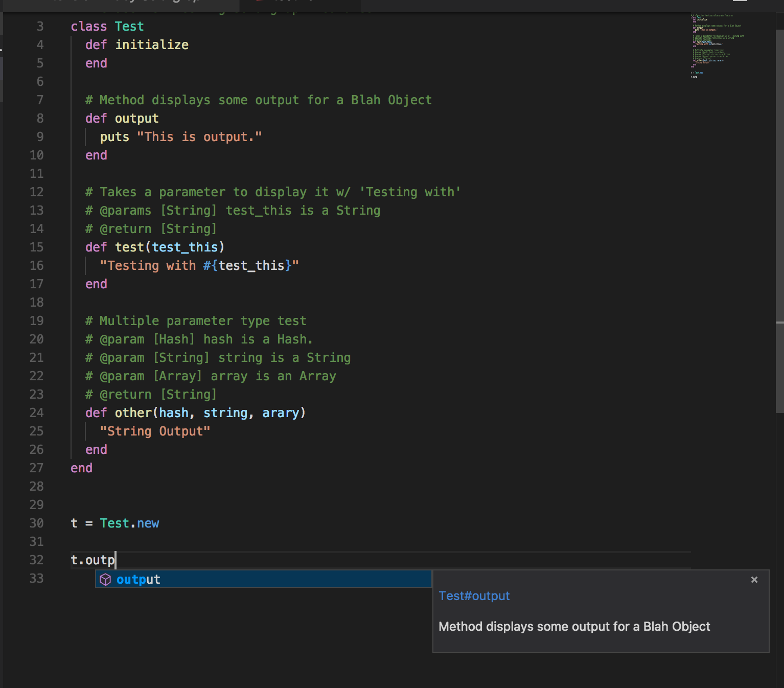
Task: Click the String Output literal on line 25
Action: click(x=155, y=431)
